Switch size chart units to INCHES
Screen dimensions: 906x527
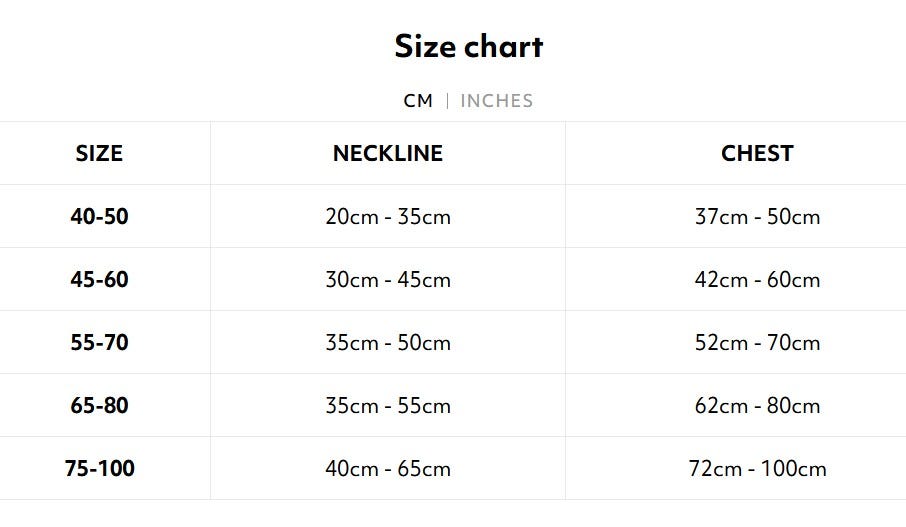click(496, 101)
